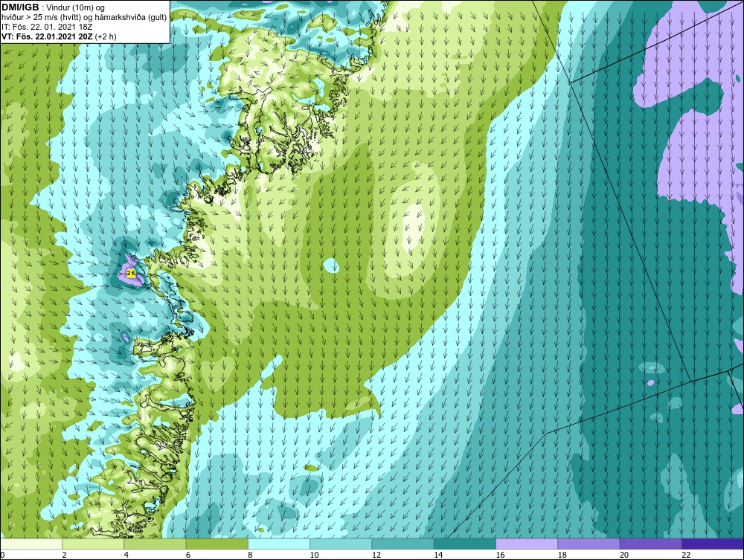Select the 6–8 m/s olive green swatch
744x560 pixels.
click(x=217, y=544)
